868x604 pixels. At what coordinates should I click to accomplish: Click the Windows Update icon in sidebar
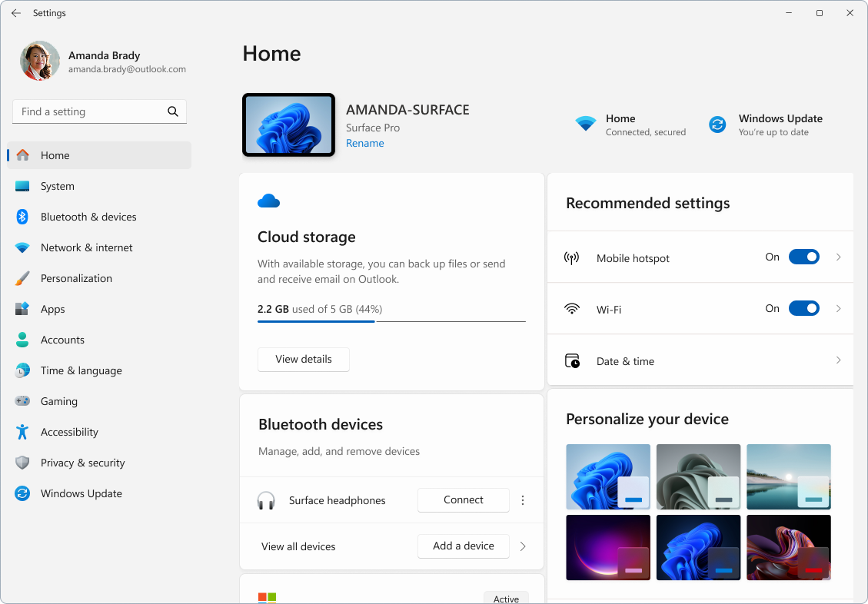[22, 493]
